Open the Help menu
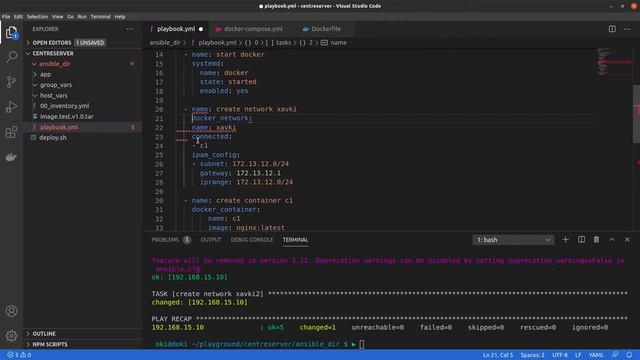The image size is (640, 360). [120, 17]
